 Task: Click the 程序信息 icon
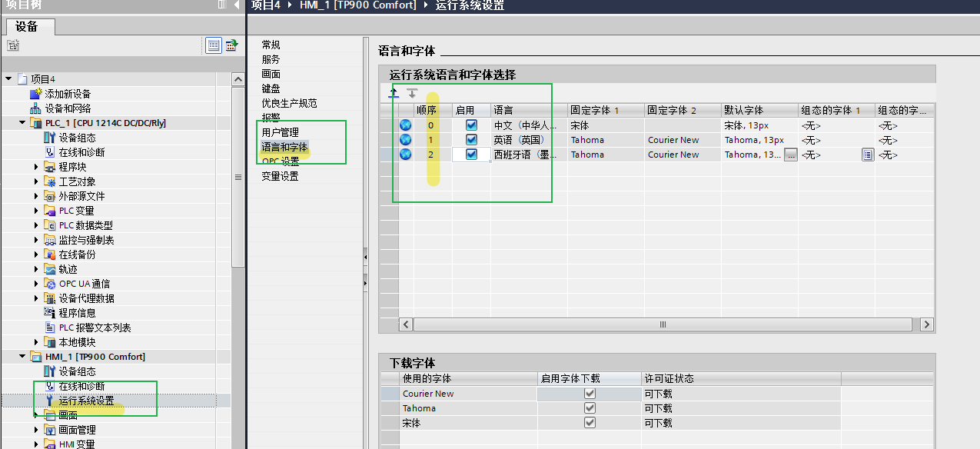(50, 313)
